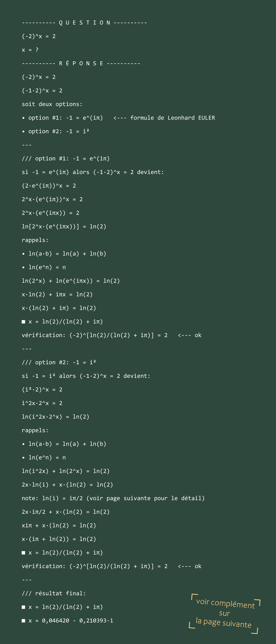Click the '/// résultat final:' header
276x644 pixels.
[54, 593]
